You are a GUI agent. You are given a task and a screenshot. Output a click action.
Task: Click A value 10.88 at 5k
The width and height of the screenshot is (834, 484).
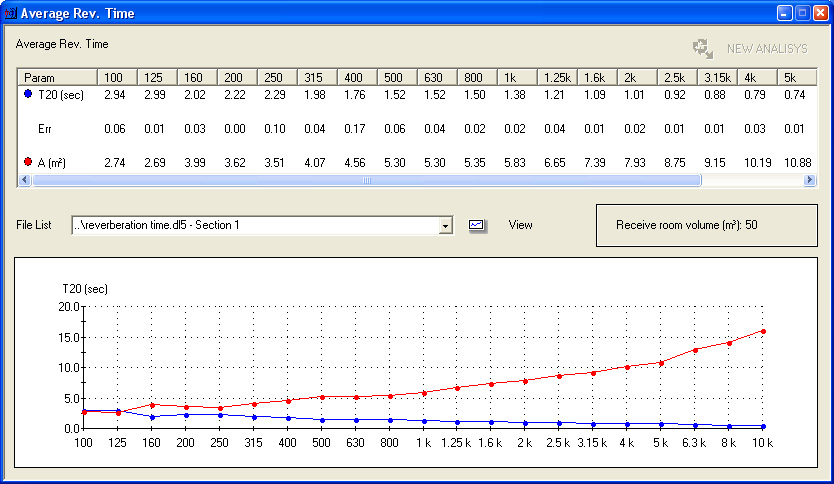(797, 163)
